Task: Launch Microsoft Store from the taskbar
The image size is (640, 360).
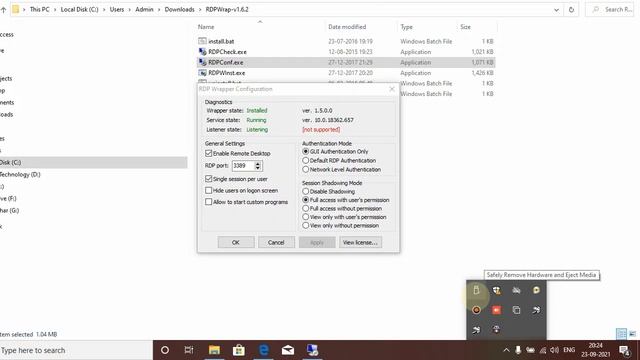Action: point(239,350)
